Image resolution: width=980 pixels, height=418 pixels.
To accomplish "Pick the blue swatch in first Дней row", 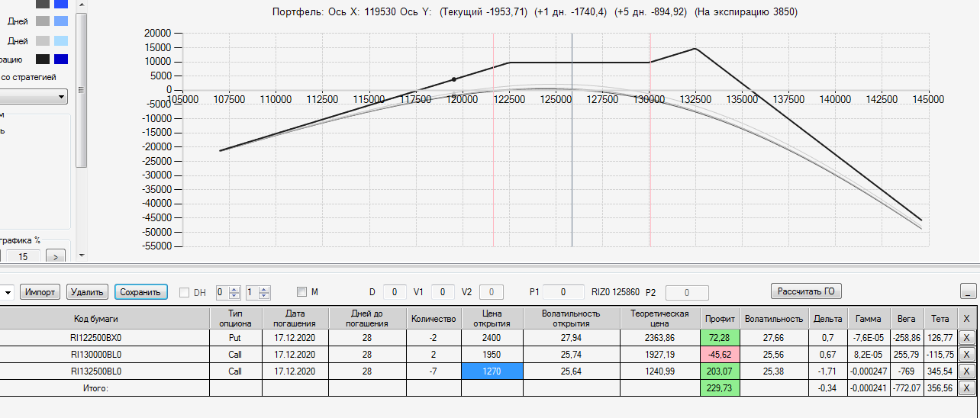I will [61, 21].
